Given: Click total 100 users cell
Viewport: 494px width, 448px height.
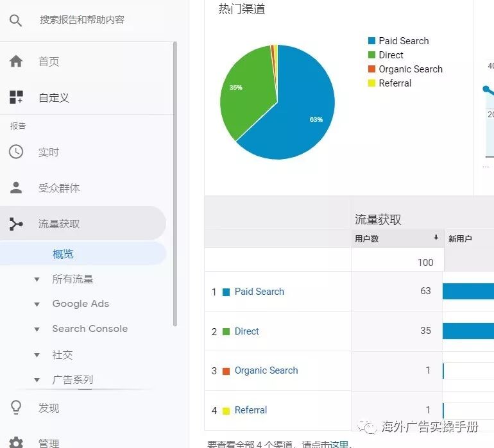Looking at the screenshot, I should (398, 260).
